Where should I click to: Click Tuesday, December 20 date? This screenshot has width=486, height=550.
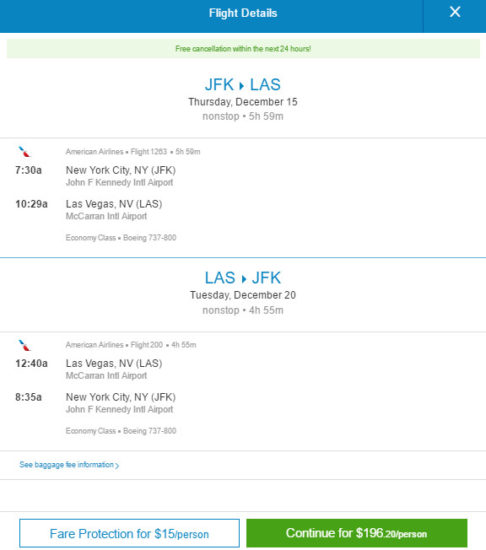[243, 295]
